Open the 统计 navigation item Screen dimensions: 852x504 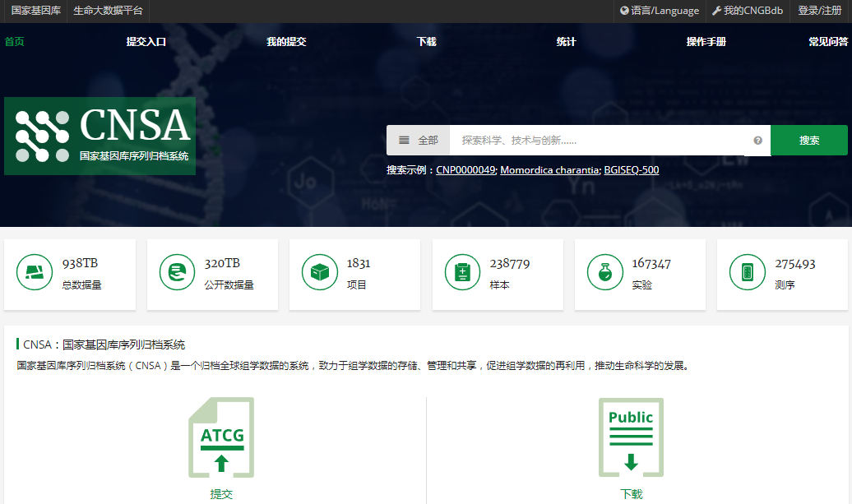coord(566,42)
